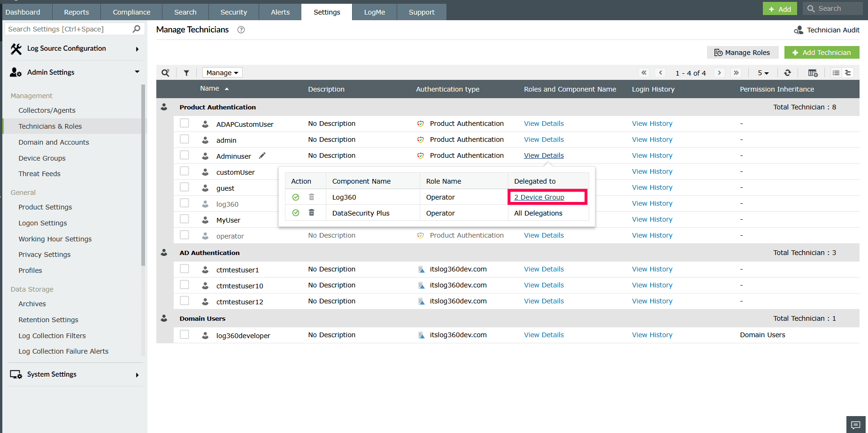Open the rows-per-page dropdown showing 5
The image size is (868, 433).
(763, 73)
